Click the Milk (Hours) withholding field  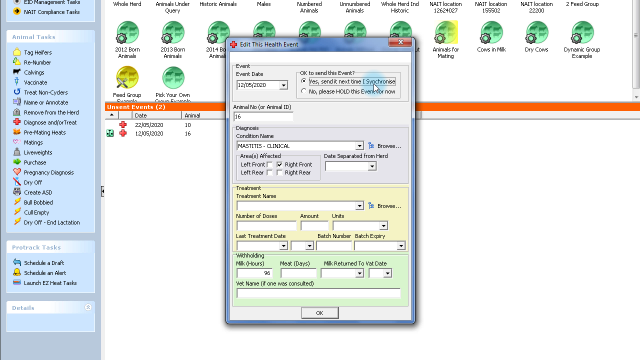click(254, 273)
